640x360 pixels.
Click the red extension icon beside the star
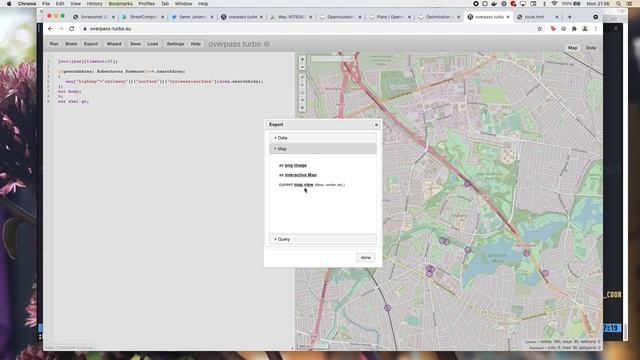point(553,29)
